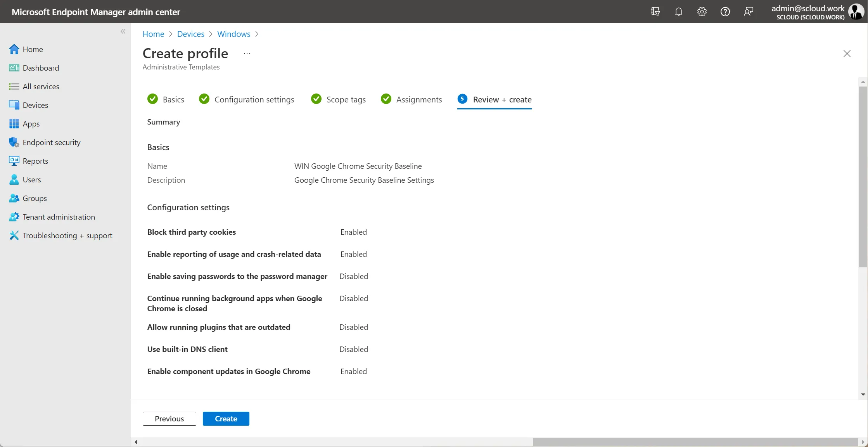868x447 pixels.
Task: Switch to the Assignments step
Action: (x=411, y=99)
